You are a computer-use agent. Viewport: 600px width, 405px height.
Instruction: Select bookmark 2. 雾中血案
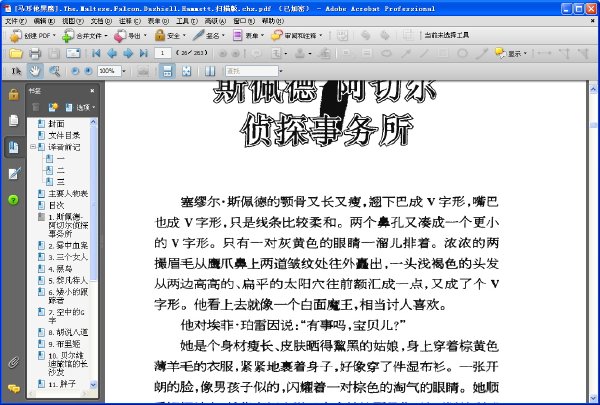coord(68,245)
